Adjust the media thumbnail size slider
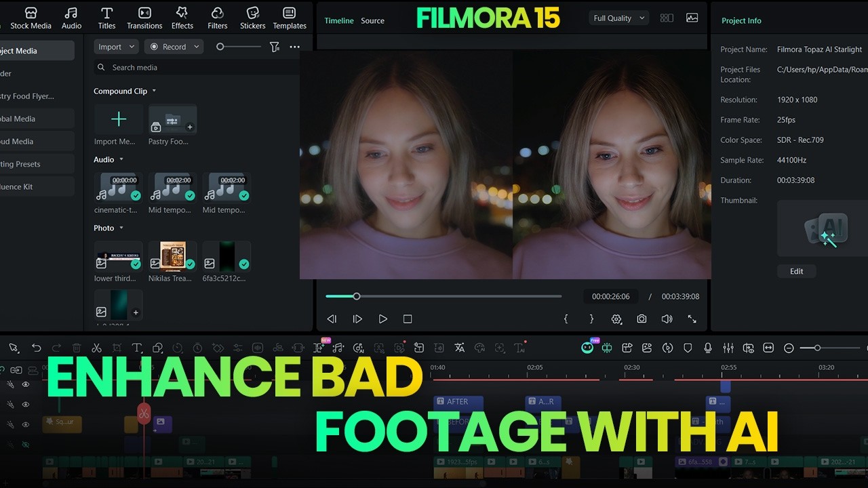868x488 pixels. pyautogui.click(x=239, y=47)
